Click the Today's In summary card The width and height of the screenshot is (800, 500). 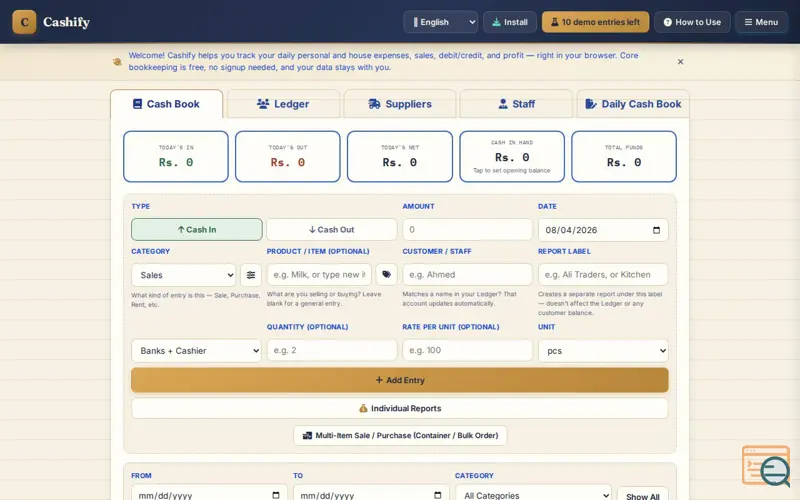176,157
